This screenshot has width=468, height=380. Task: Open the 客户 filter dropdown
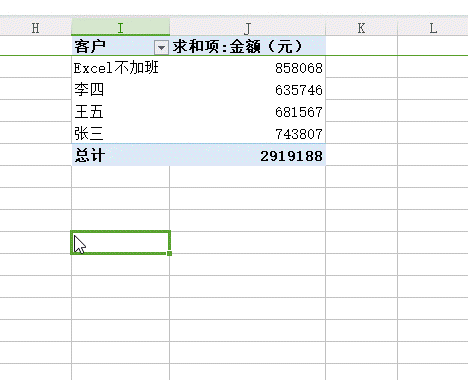161,48
